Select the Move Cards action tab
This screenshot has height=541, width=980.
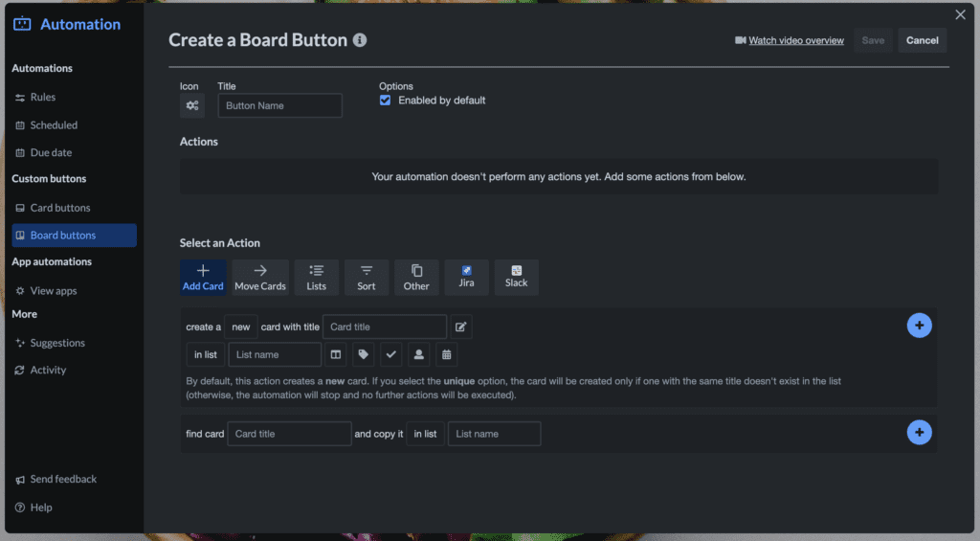(x=260, y=277)
